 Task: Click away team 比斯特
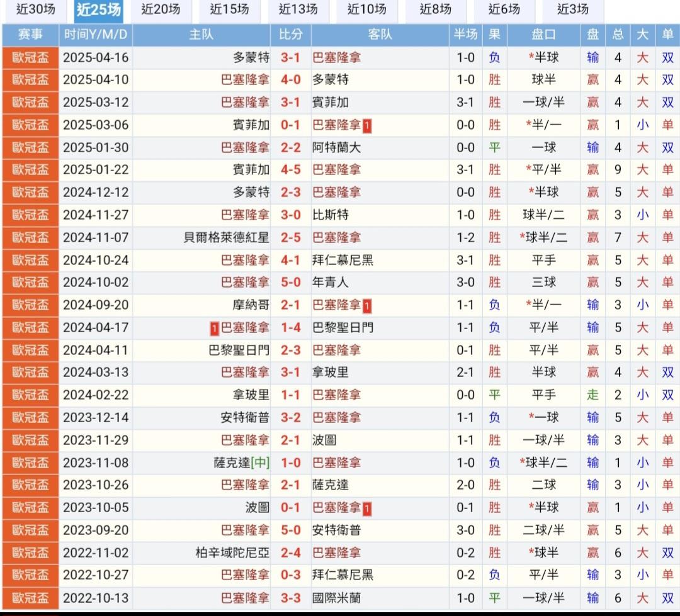(331, 215)
